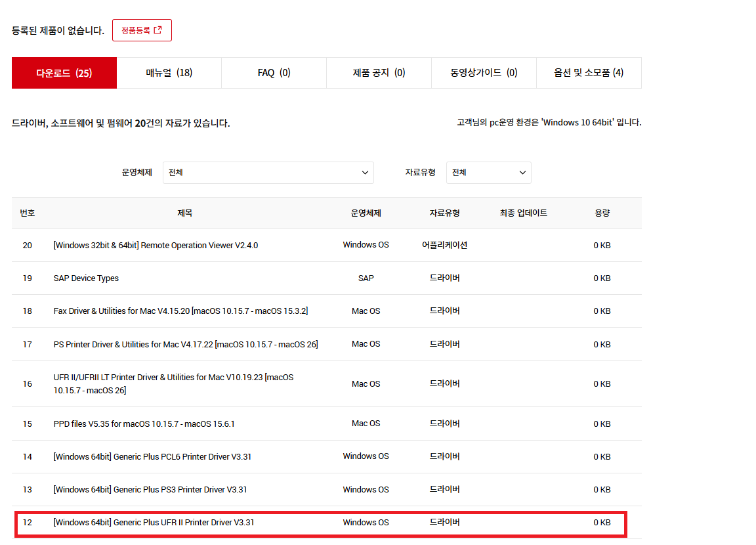Open Remote Operation Viewer V2.4.0 download

156,246
